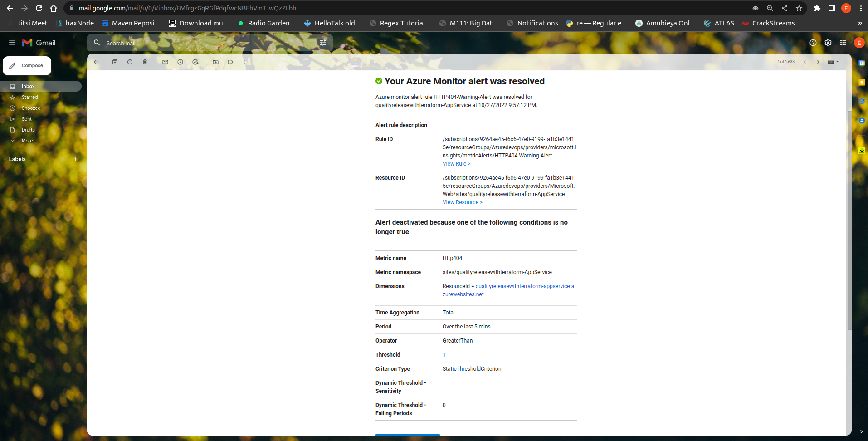Open Notifications bookmark

532,23
